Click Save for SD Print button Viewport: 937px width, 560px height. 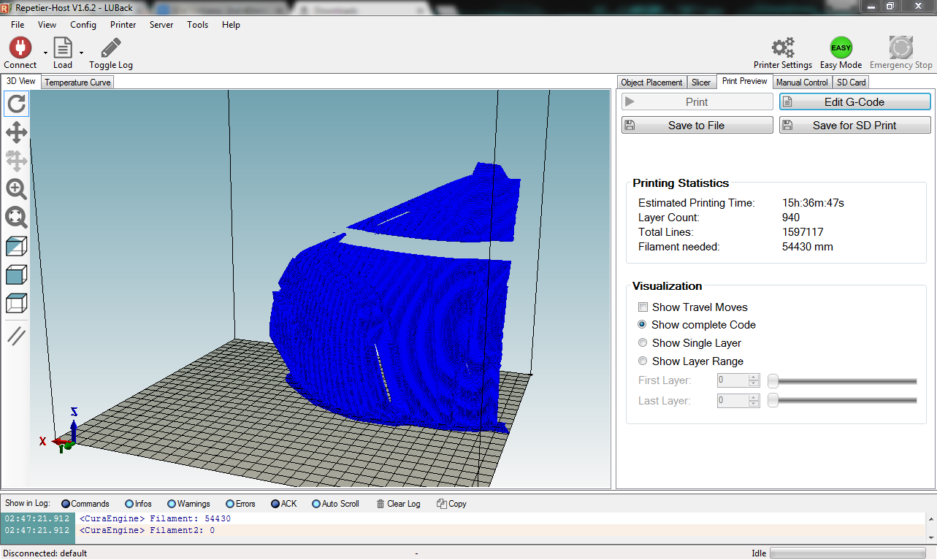point(854,126)
